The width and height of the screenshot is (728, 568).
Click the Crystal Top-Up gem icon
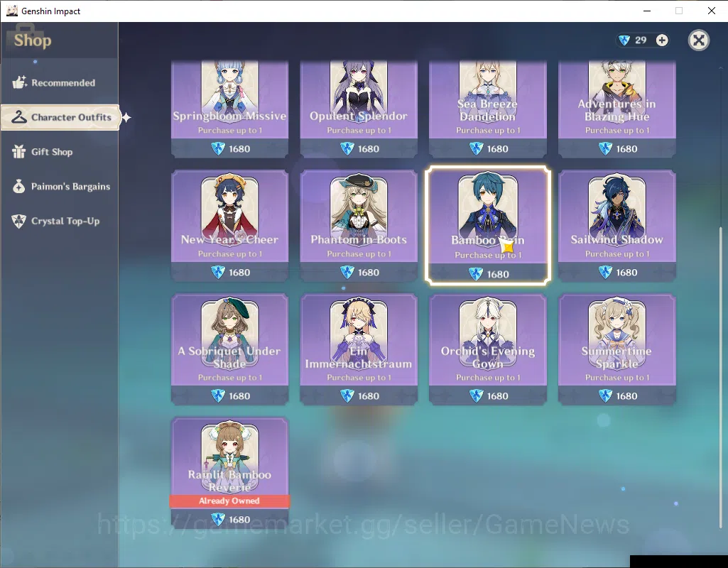click(x=18, y=221)
